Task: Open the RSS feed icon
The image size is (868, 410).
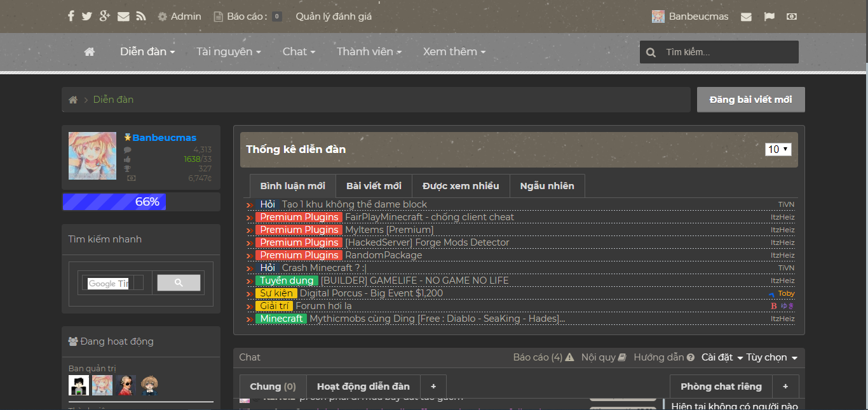Action: tap(141, 17)
